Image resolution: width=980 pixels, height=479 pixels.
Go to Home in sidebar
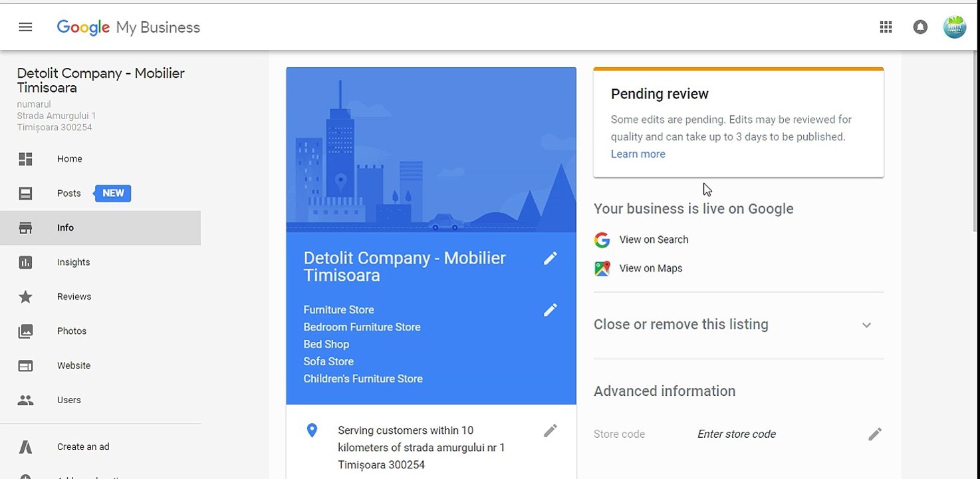(70, 159)
